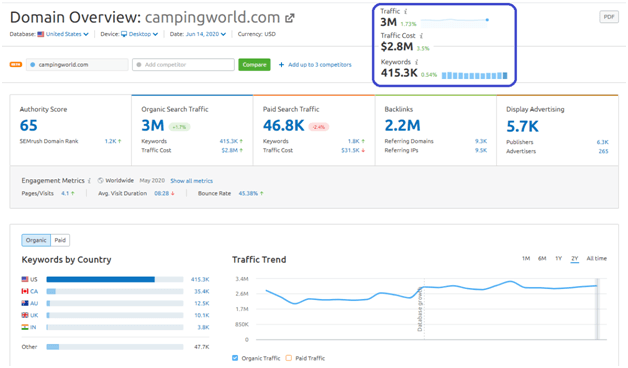Image resolution: width=628 pixels, height=368 pixels.
Task: Click the green Compare button
Action: (254, 64)
